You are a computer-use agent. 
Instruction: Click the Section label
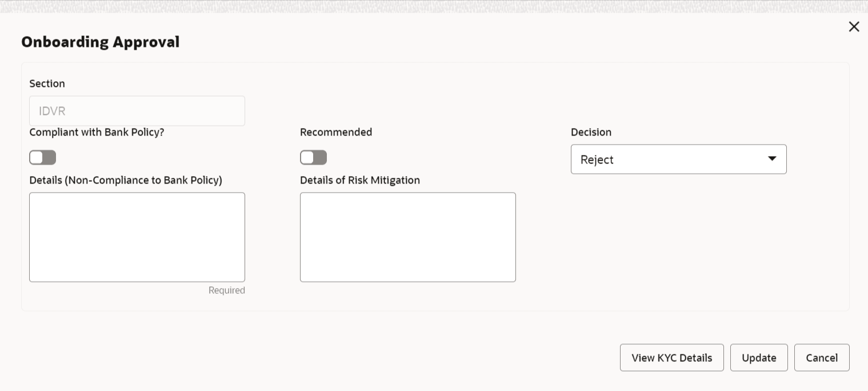tap(47, 83)
